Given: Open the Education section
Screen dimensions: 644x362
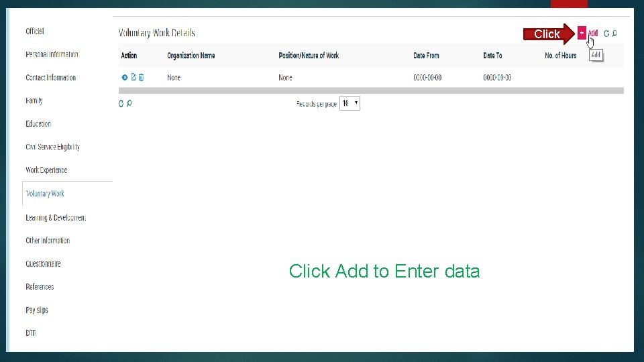Looking at the screenshot, I should click(x=38, y=123).
